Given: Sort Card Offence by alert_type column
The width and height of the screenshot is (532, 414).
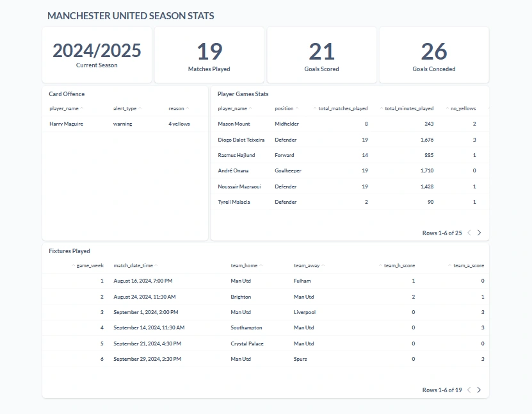Looking at the screenshot, I should (127, 108).
